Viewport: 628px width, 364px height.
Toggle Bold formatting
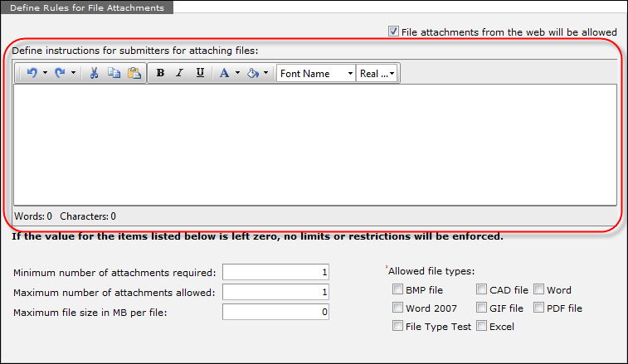point(160,73)
